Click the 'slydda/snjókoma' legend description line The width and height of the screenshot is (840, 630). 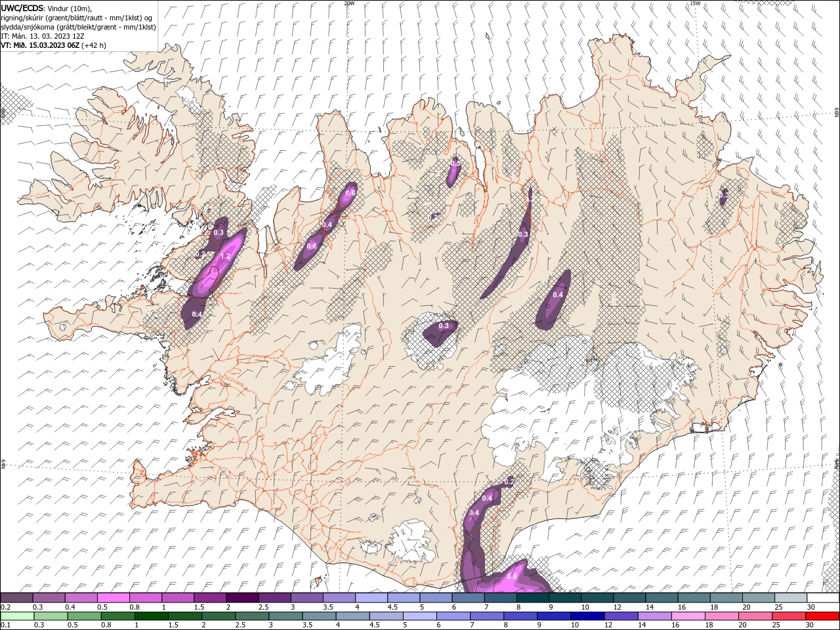78,27
